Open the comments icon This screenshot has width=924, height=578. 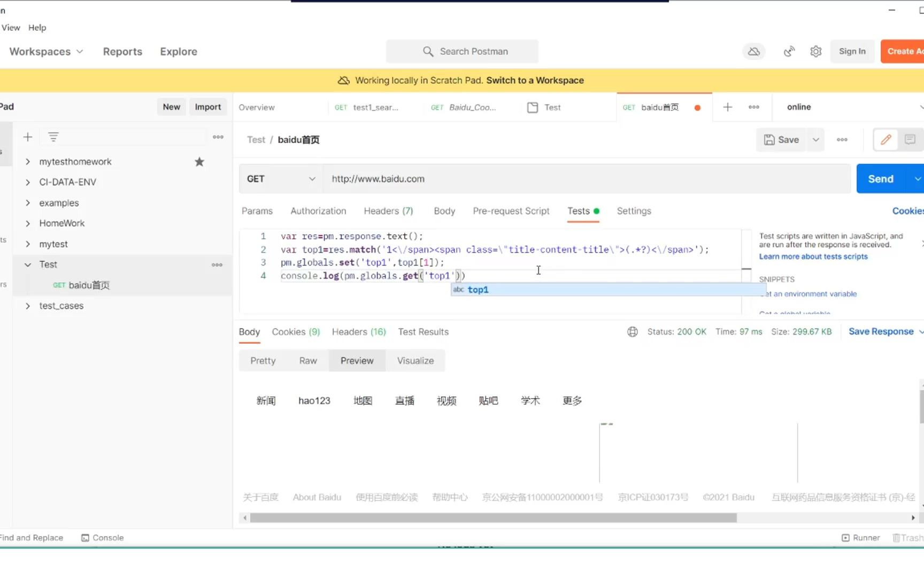[x=910, y=140]
